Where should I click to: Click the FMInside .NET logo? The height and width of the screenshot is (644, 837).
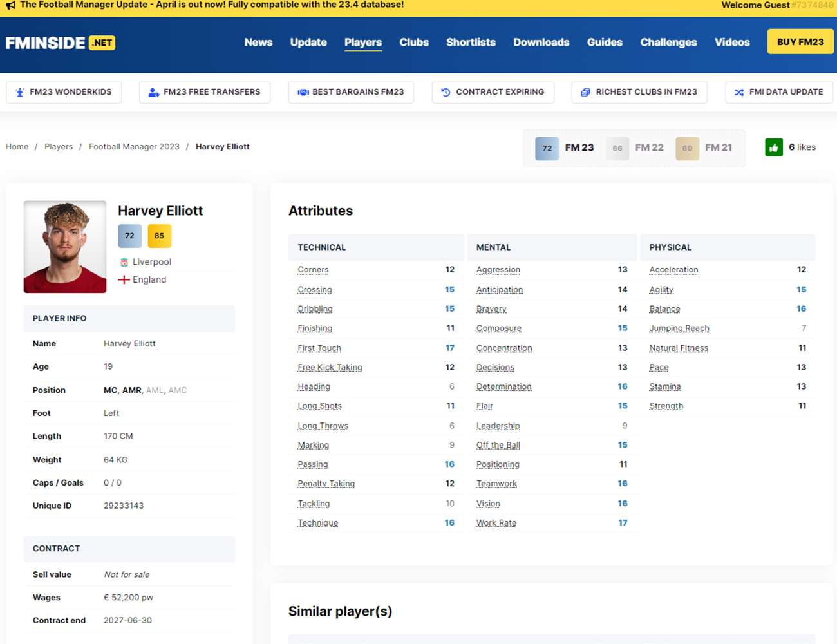(61, 43)
